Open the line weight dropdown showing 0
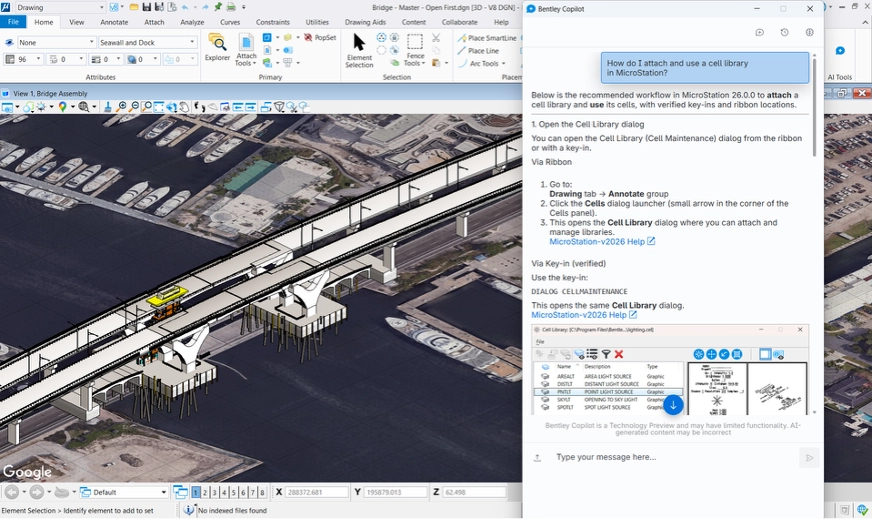Viewport: 875px width, 520px height. [x=106, y=59]
